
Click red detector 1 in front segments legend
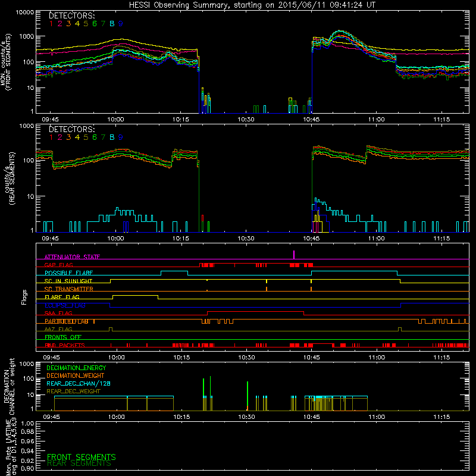(51, 24)
